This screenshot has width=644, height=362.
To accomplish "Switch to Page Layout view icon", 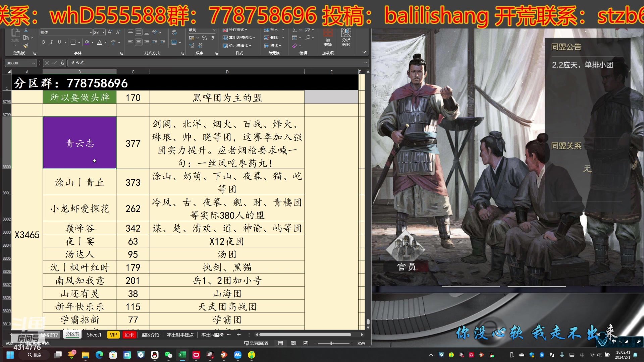I will 293,343.
